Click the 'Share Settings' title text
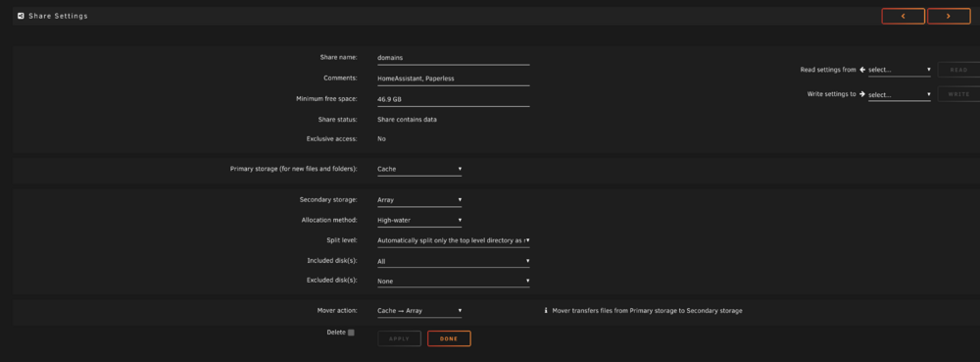 tap(58, 17)
